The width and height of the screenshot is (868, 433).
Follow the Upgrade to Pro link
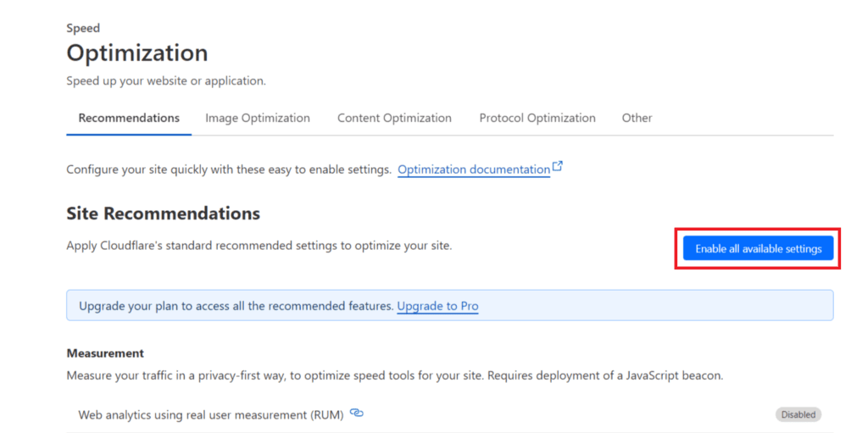(x=437, y=306)
